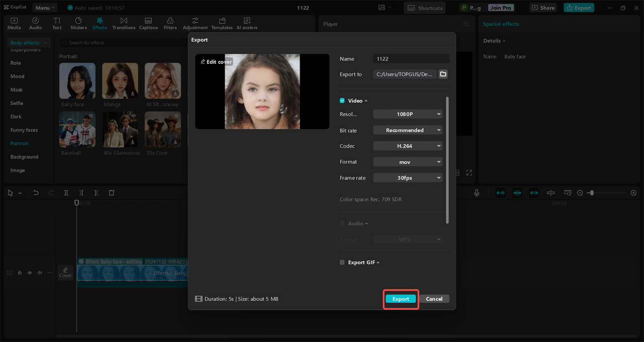This screenshot has height=342, width=644.
Task: Toggle track visibility eye icon
Action: tap(30, 273)
